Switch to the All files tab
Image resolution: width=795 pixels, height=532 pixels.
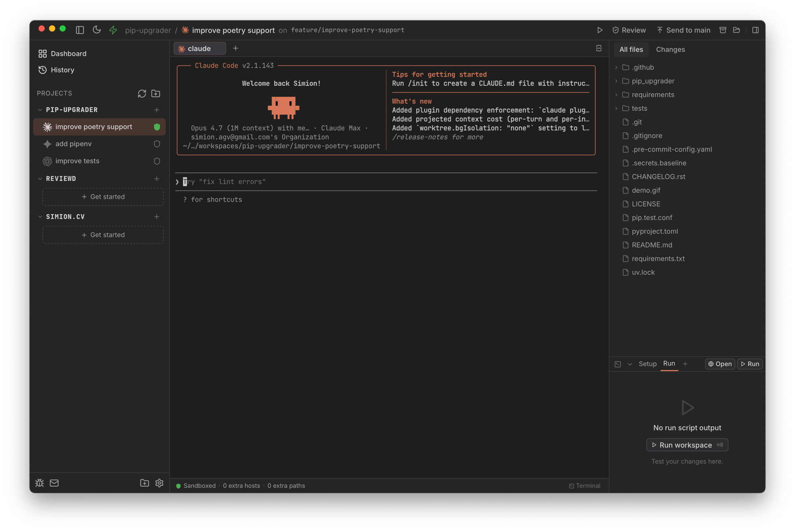(631, 49)
